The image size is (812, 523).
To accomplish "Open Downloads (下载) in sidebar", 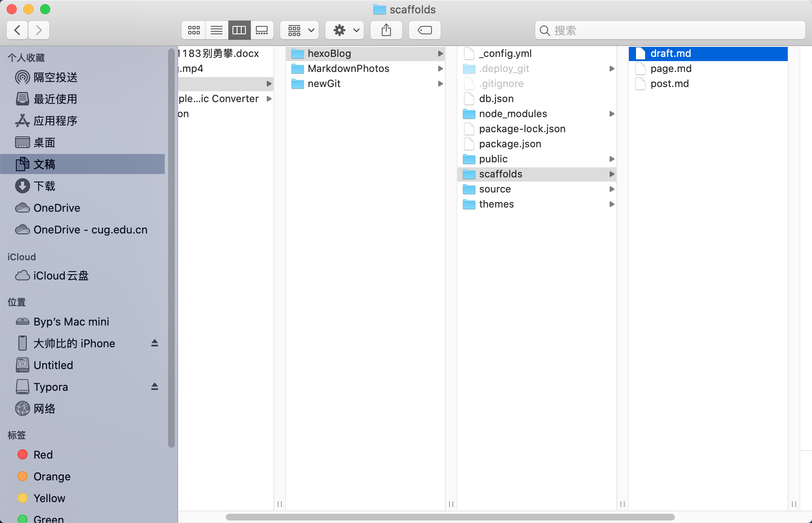I will click(44, 186).
